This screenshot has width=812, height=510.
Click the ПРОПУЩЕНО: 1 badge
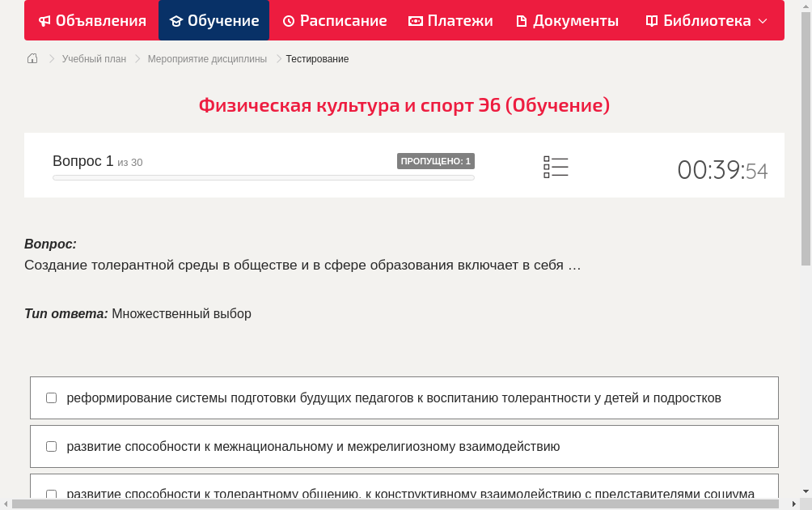435,161
